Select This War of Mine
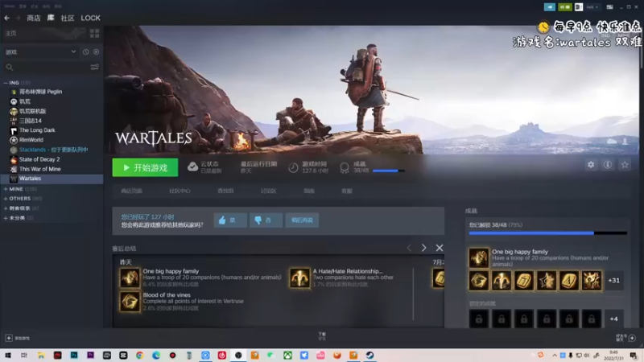 39,169
